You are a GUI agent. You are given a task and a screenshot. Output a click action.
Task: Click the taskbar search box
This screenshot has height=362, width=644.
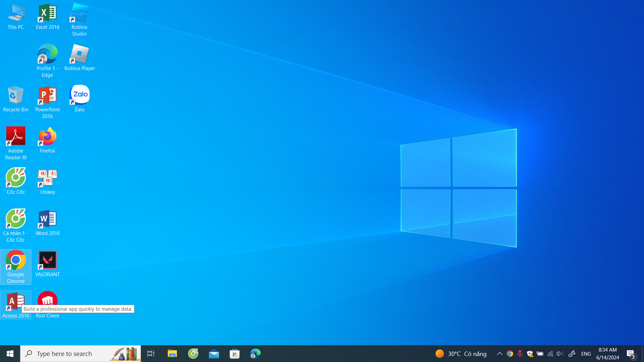point(67,354)
